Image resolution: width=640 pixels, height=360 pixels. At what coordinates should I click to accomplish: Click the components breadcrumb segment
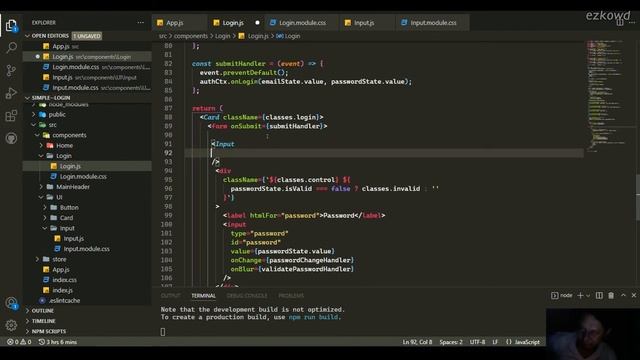[x=191, y=36]
